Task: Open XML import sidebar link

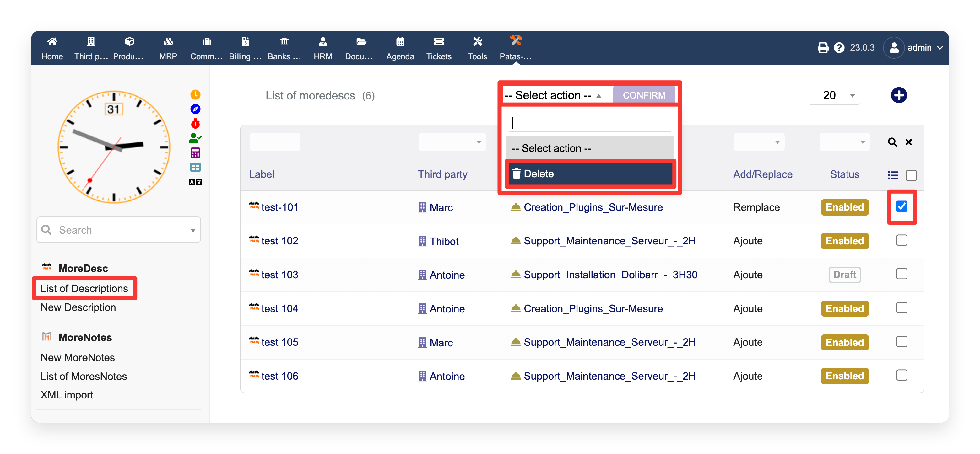Action: click(67, 395)
